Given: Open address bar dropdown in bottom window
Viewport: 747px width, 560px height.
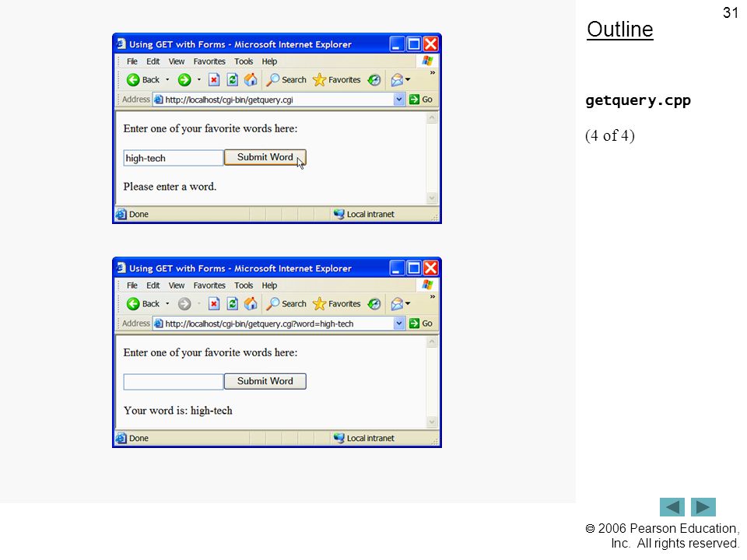Looking at the screenshot, I should [398, 324].
